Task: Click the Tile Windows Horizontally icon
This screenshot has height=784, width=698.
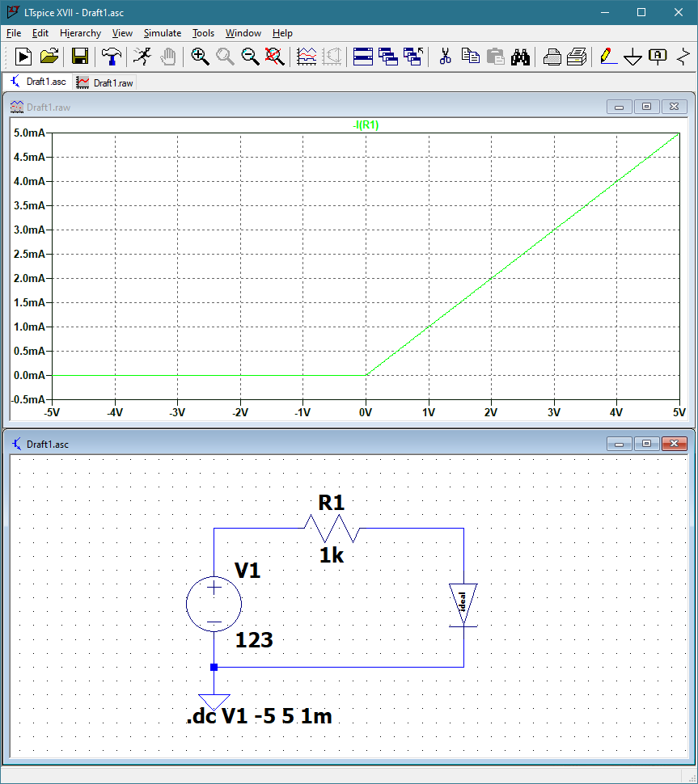Action: pyautogui.click(x=363, y=57)
